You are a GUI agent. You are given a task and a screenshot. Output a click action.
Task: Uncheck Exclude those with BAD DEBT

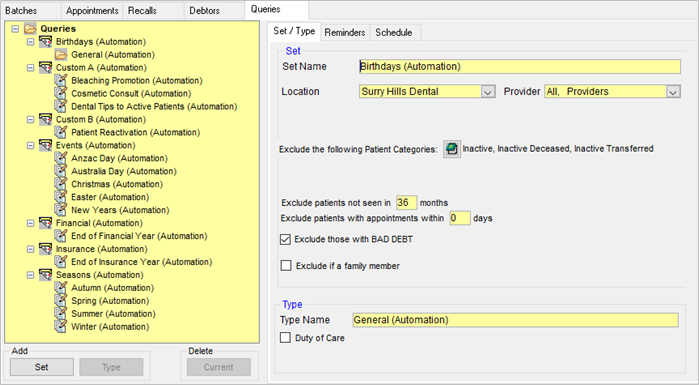[x=285, y=239]
